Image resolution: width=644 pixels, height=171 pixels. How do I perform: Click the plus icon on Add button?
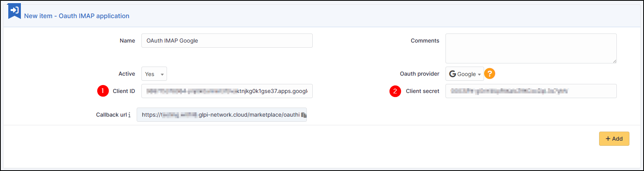[608, 139]
